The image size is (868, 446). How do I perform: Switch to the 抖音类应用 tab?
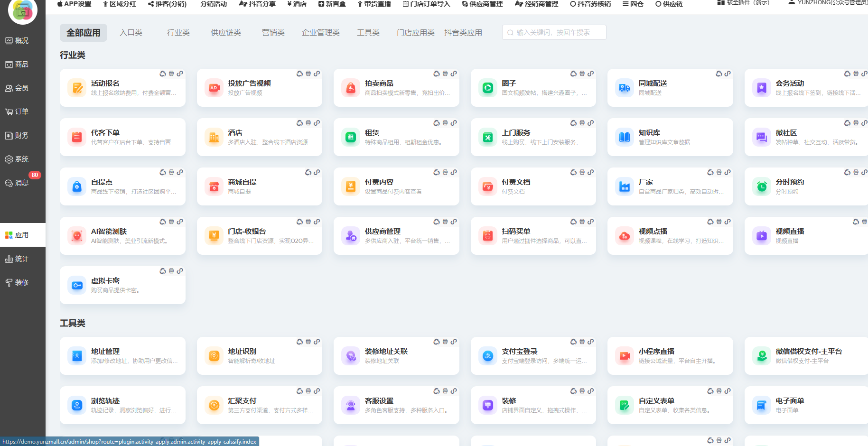point(463,33)
